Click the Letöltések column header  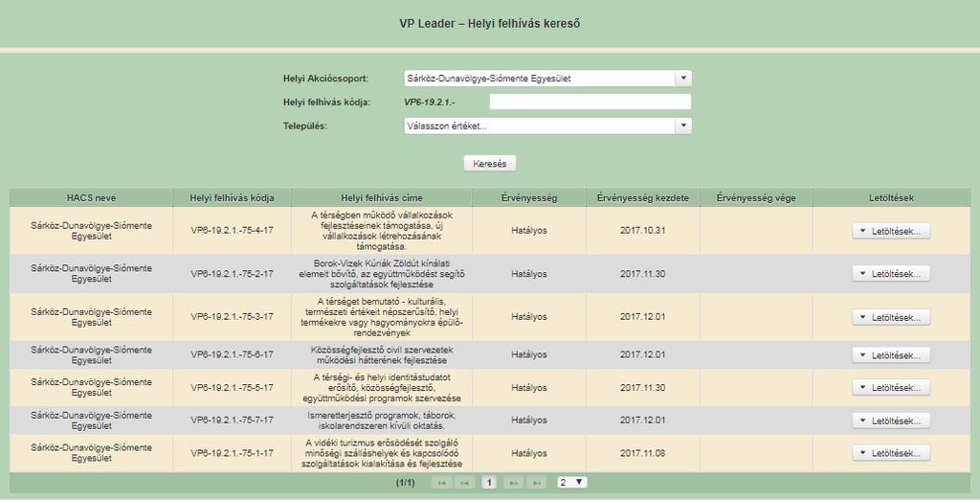(891, 197)
